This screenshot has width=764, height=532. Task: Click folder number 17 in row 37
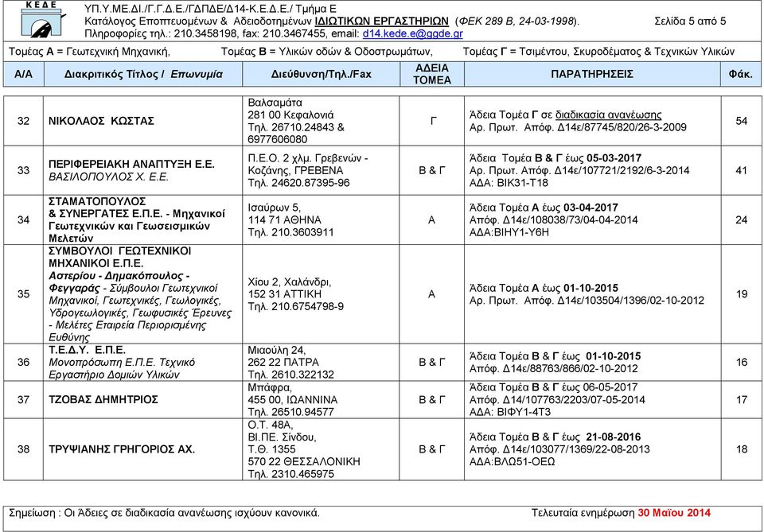coord(742,400)
